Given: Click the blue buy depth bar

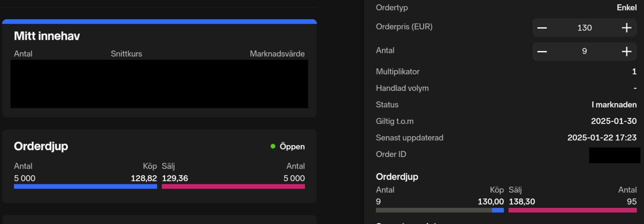Looking at the screenshot, I should (x=86, y=186).
